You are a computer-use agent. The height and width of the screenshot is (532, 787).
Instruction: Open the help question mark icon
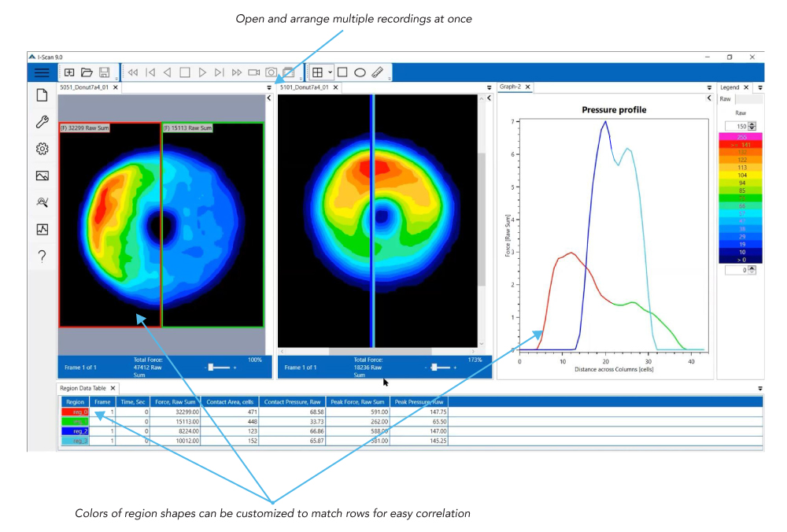tap(42, 256)
